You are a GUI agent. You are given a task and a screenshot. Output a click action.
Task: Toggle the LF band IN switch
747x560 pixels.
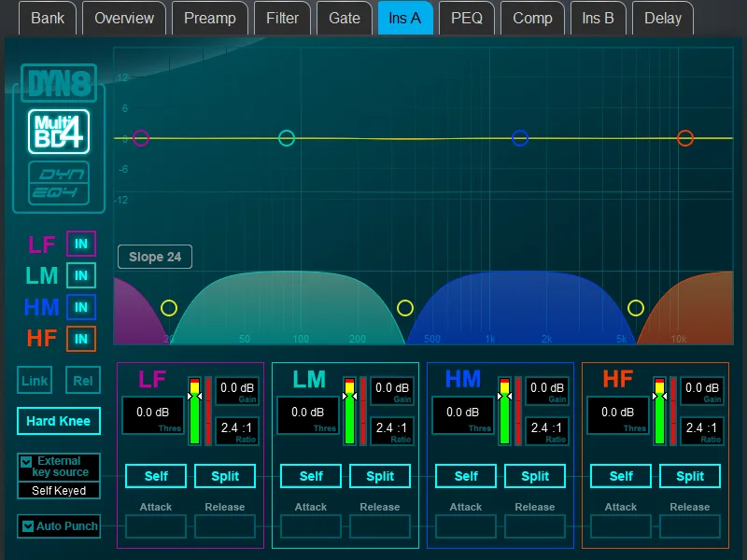(81, 244)
